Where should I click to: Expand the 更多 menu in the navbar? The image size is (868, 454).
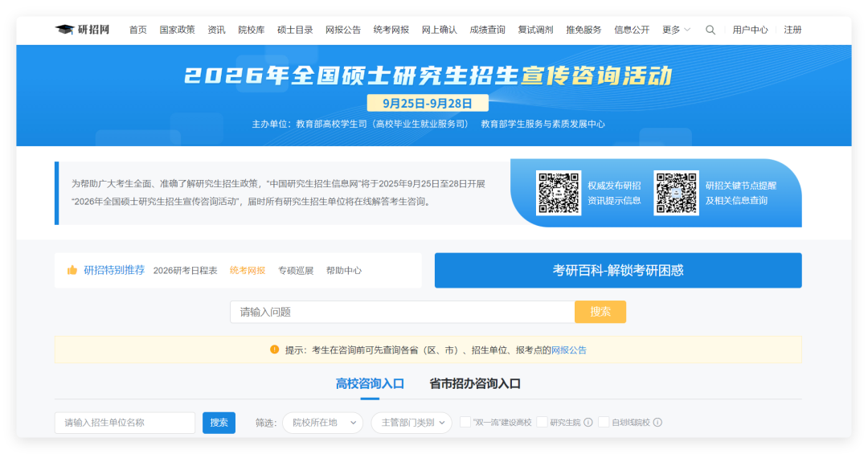pyautogui.click(x=676, y=30)
